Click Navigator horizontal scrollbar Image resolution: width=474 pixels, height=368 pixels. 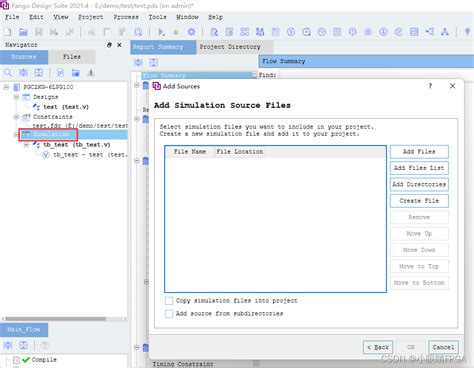click(x=55, y=319)
